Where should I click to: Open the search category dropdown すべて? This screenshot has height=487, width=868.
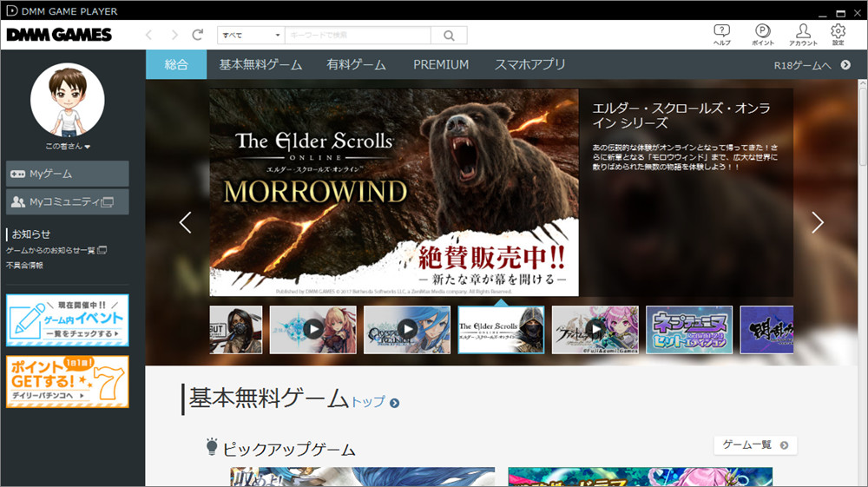(251, 36)
